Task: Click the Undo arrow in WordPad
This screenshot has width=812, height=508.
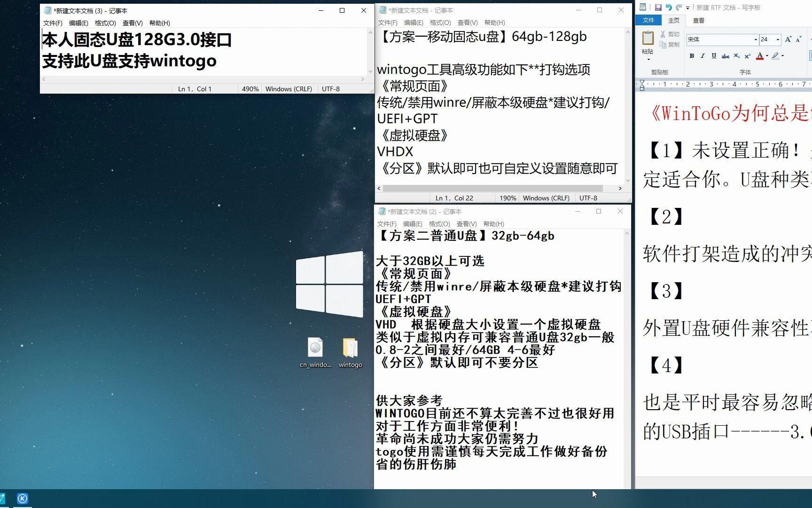Action: (668, 8)
